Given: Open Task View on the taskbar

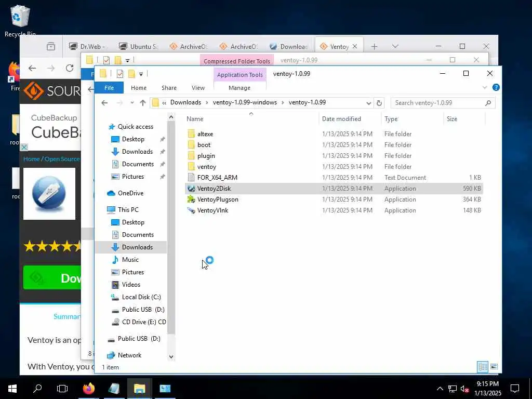Looking at the screenshot, I should click(x=62, y=389).
